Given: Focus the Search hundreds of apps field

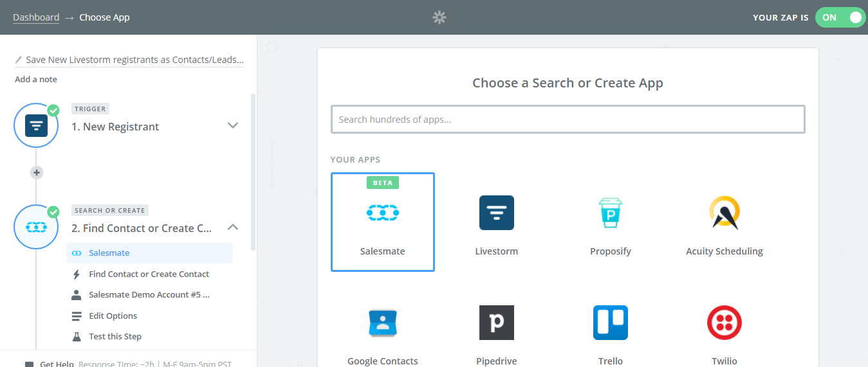Looking at the screenshot, I should click(x=568, y=120).
